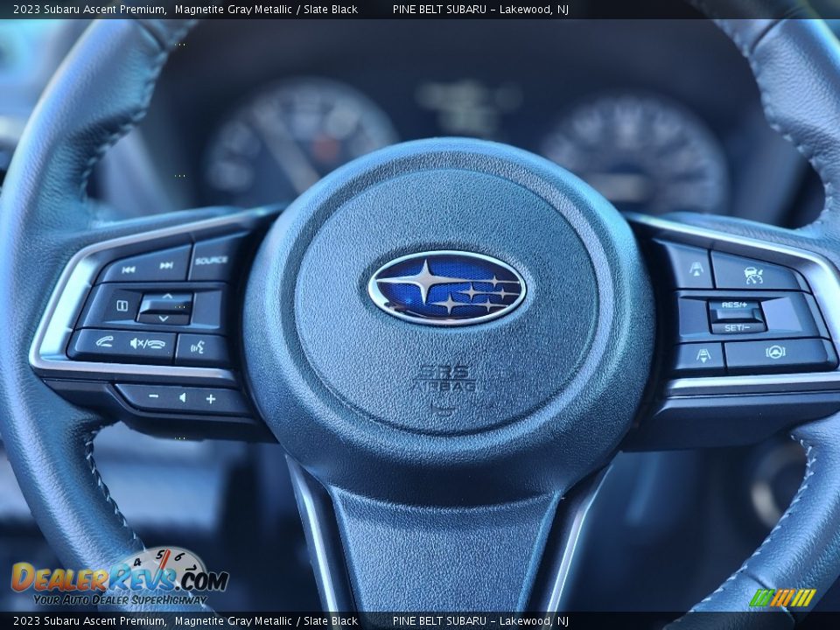Viewport: 840px width, 630px height.
Task: Push the RES/+ cruise switch
Action: pyautogui.click(x=734, y=304)
